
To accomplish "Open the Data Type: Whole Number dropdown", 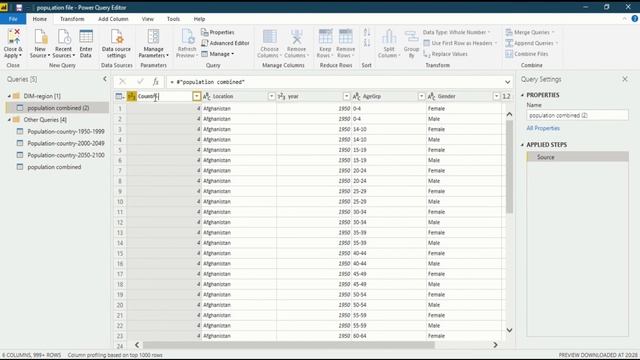I will [x=457, y=32].
